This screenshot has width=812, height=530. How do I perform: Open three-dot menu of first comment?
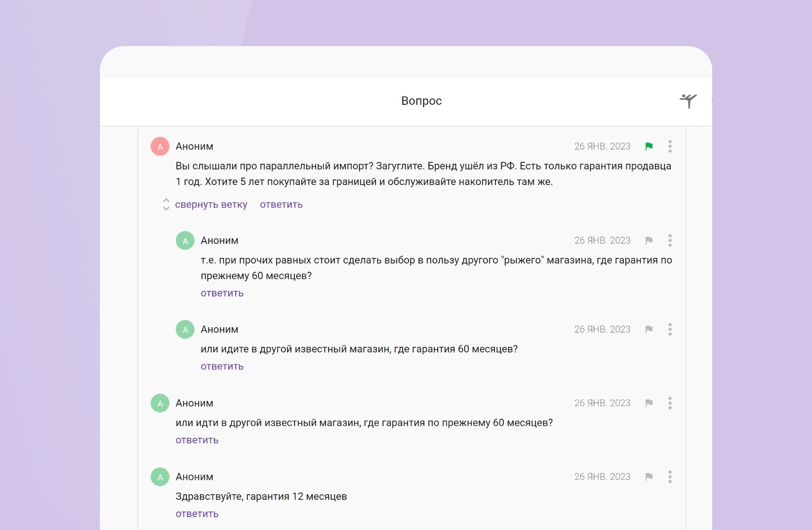(x=670, y=147)
